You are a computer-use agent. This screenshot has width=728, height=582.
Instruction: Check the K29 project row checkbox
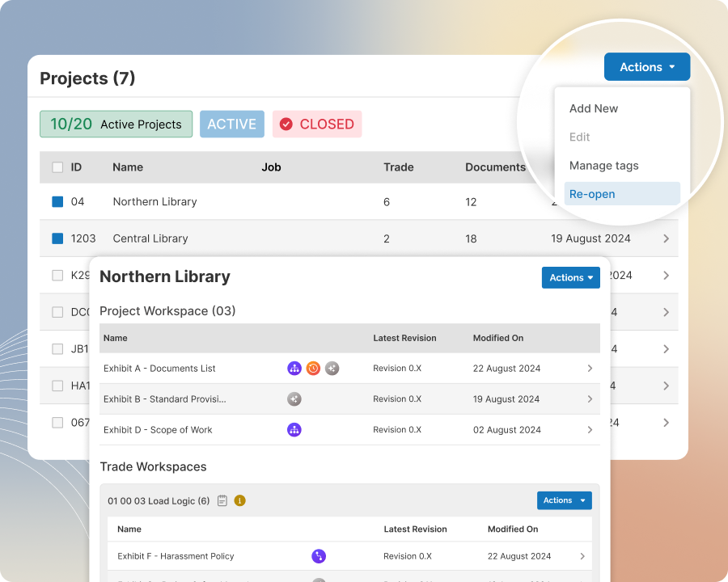(57, 275)
